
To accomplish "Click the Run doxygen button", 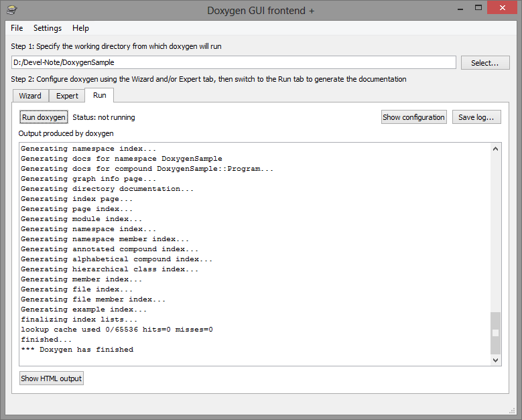I will (x=44, y=117).
